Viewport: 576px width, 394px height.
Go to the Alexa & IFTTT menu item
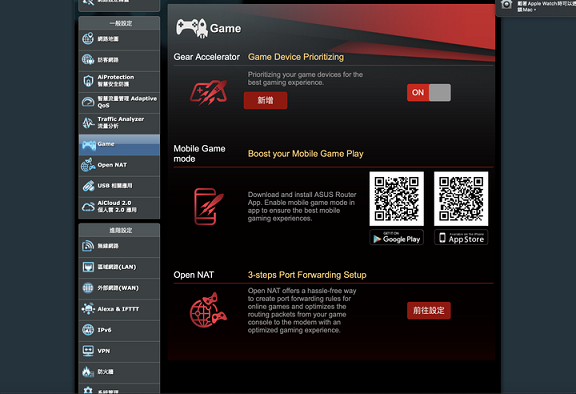119,309
